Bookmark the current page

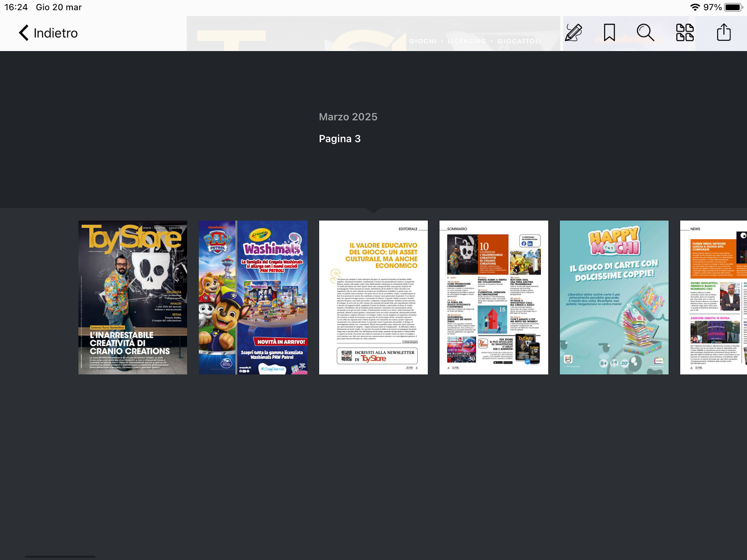tap(609, 33)
